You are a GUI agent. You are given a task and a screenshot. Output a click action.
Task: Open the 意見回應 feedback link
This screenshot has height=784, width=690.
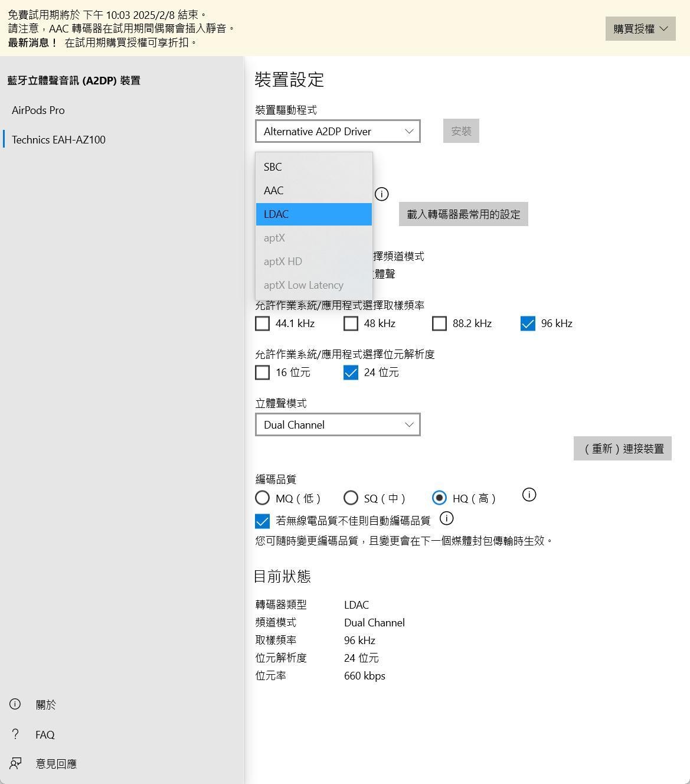[x=56, y=763]
